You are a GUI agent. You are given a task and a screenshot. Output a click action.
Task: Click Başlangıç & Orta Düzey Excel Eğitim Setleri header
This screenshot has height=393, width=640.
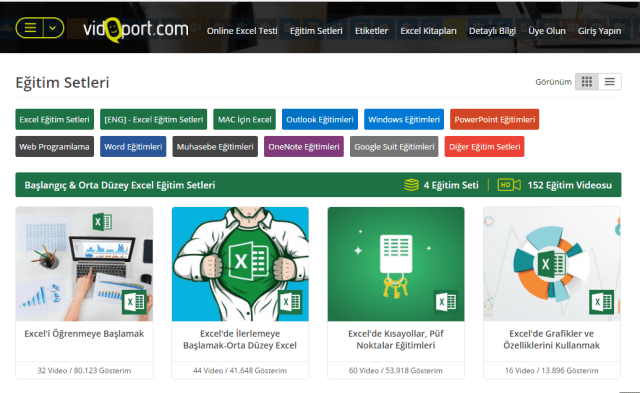tap(120, 185)
